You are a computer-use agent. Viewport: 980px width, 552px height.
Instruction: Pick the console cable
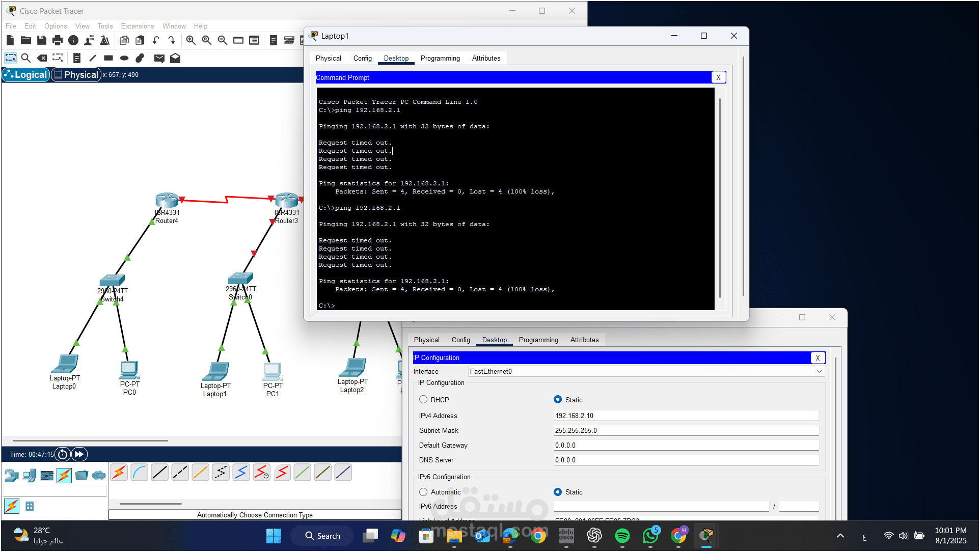tap(140, 473)
